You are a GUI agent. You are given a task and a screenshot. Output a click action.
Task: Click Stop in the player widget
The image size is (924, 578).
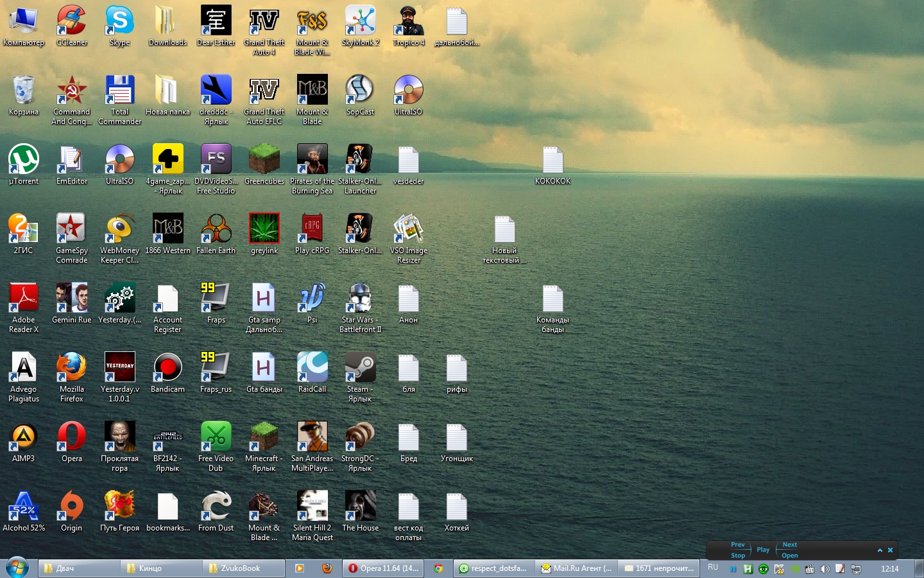coord(738,556)
